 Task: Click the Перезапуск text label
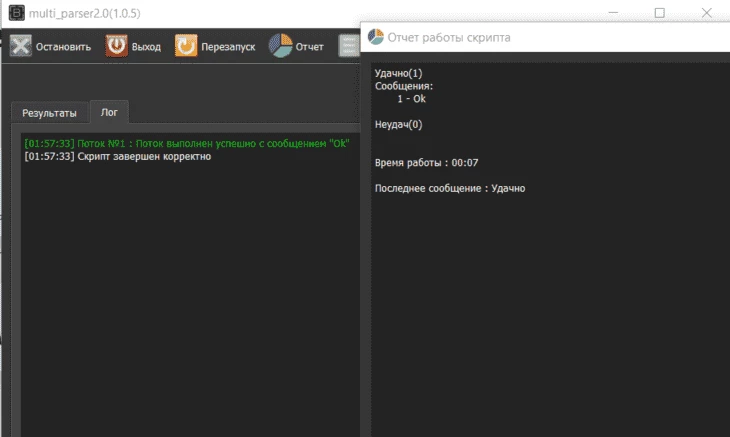click(228, 47)
